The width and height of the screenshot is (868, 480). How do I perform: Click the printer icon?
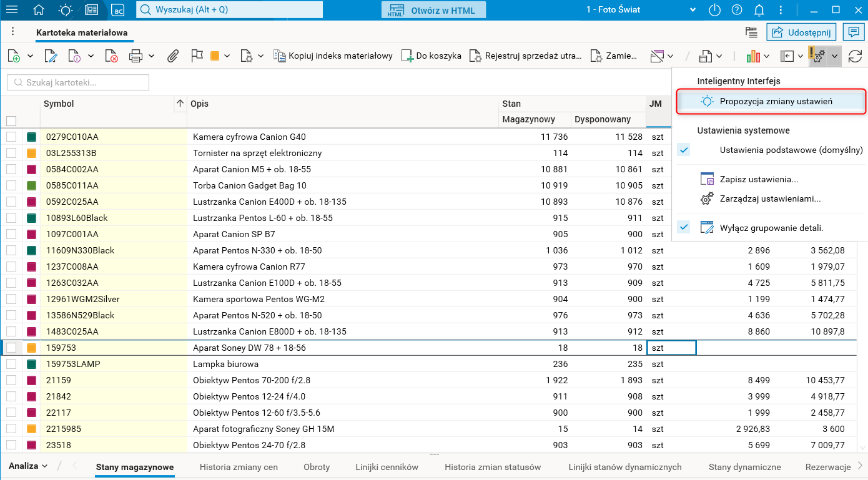(136, 56)
